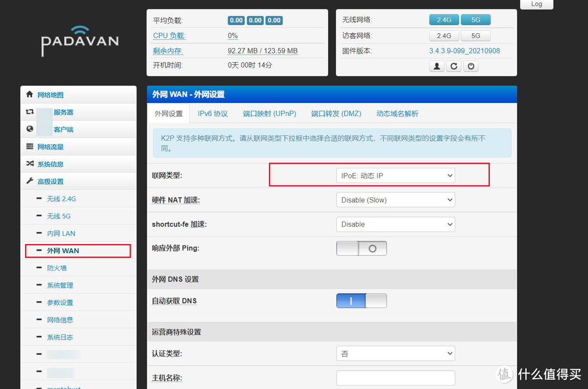Click the user logout icon button
Screen dimensions: 588x389
(x=437, y=66)
